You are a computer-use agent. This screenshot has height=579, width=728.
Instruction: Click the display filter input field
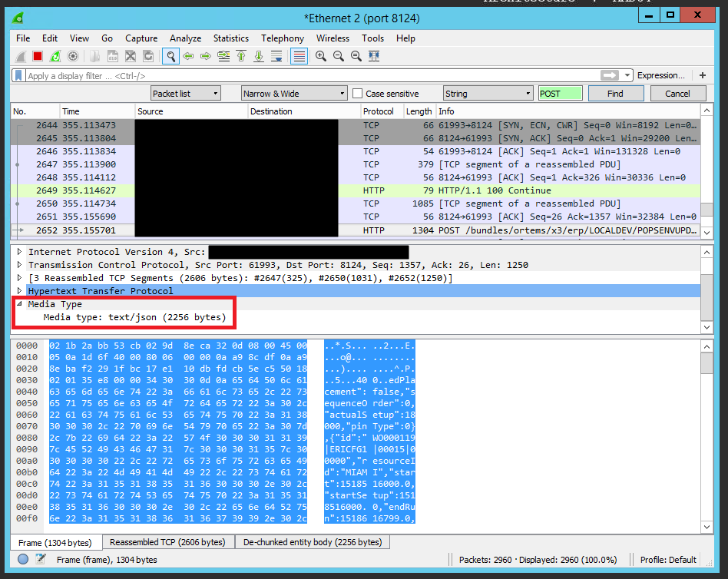pos(311,75)
